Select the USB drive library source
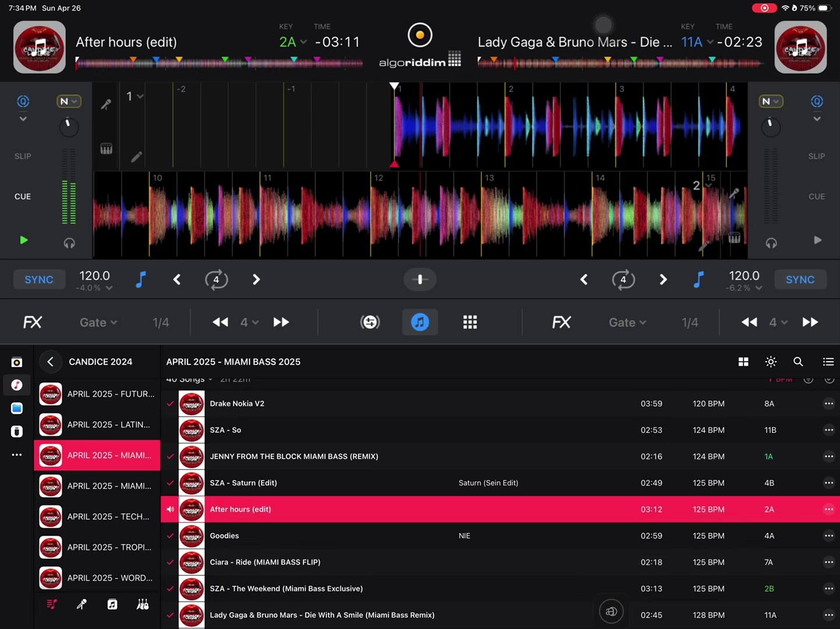840x629 pixels. coord(16,432)
